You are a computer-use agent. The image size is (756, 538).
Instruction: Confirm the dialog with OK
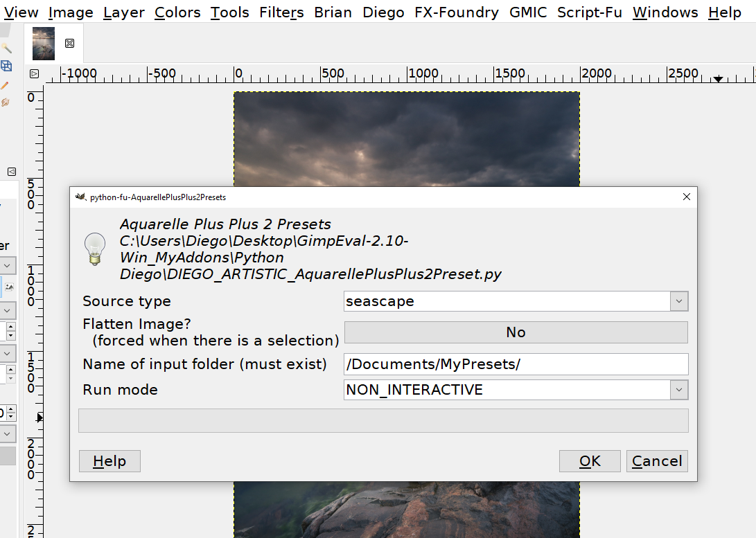coord(590,461)
